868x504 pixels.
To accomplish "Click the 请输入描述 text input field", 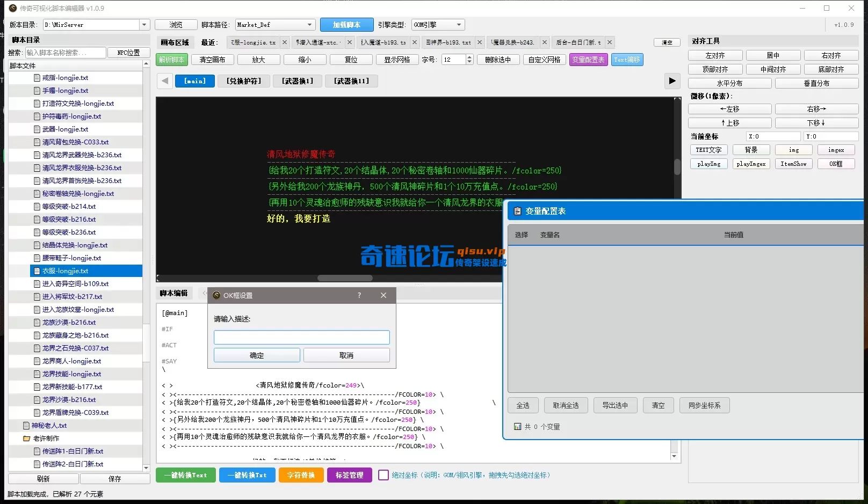I will pyautogui.click(x=301, y=337).
